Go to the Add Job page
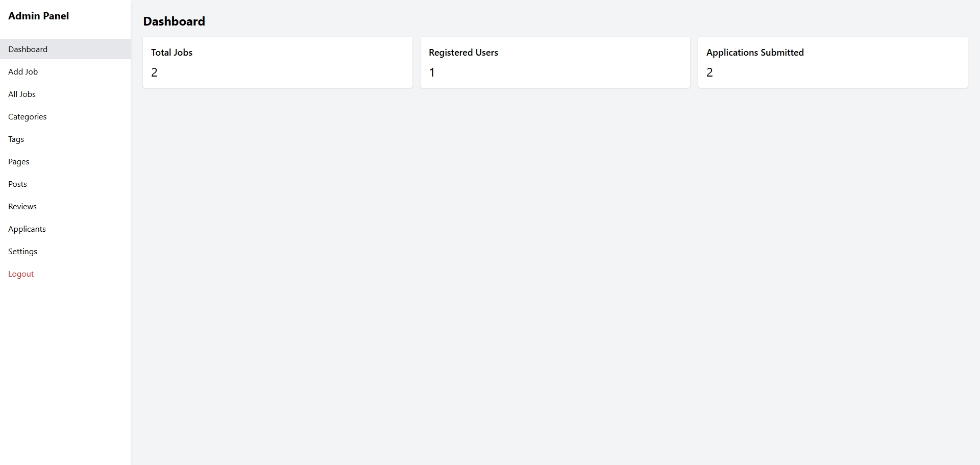The width and height of the screenshot is (980, 465). [23, 71]
